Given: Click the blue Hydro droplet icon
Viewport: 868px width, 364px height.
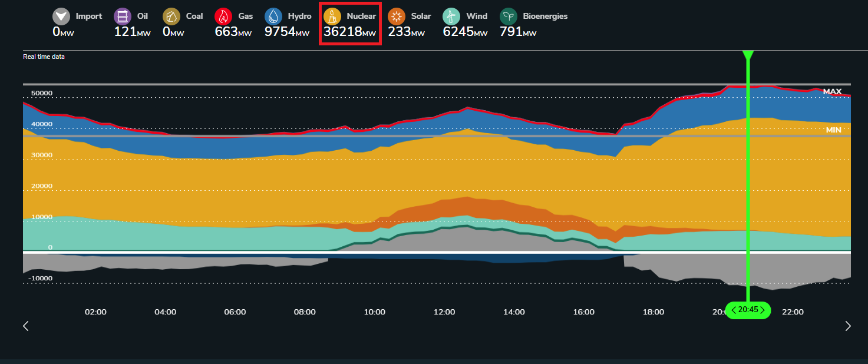Looking at the screenshot, I should (273, 16).
